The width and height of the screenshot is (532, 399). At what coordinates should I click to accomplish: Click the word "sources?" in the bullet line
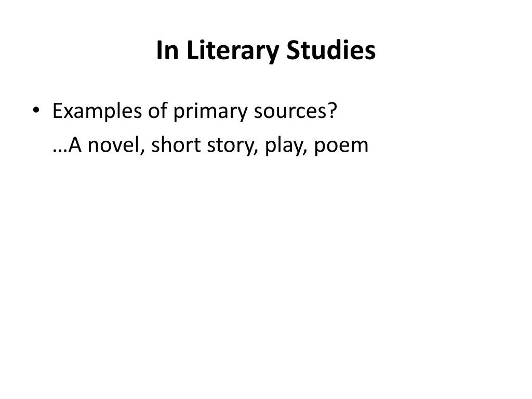(x=296, y=111)
